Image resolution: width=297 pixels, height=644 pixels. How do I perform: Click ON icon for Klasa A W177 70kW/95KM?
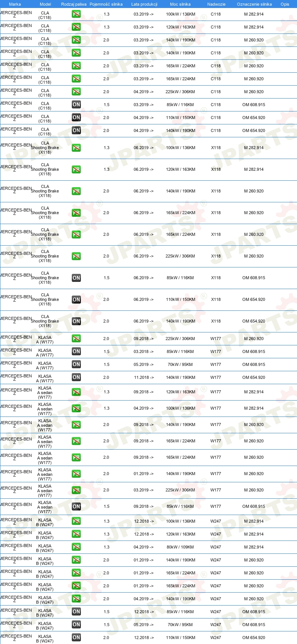(76, 364)
